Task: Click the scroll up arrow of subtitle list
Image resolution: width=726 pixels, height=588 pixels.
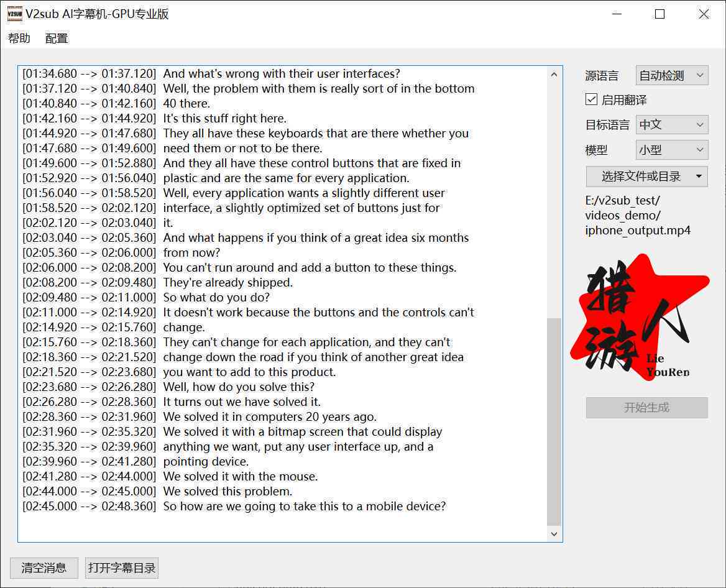Action: (554, 74)
